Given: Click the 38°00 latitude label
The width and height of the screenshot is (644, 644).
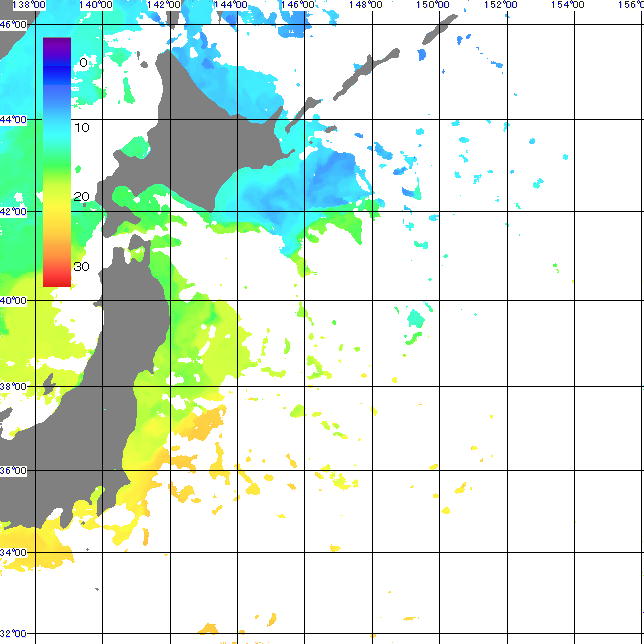Looking at the screenshot, I should point(12,387).
